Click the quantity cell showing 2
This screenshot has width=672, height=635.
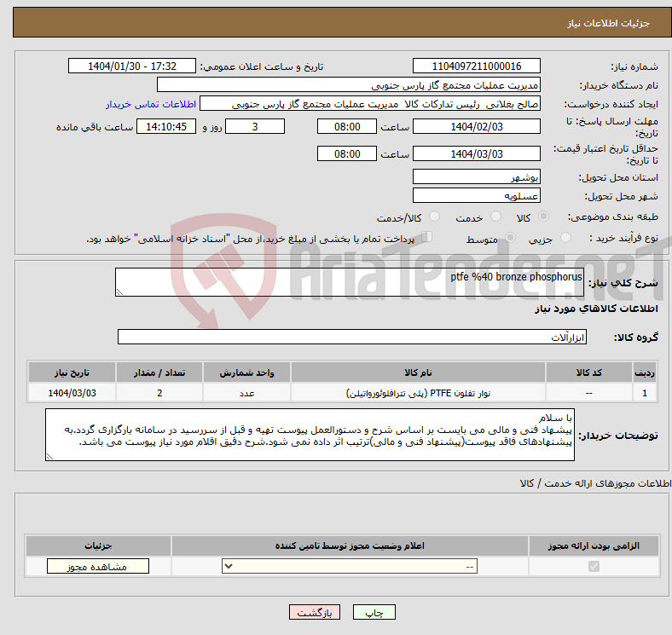coord(159,393)
